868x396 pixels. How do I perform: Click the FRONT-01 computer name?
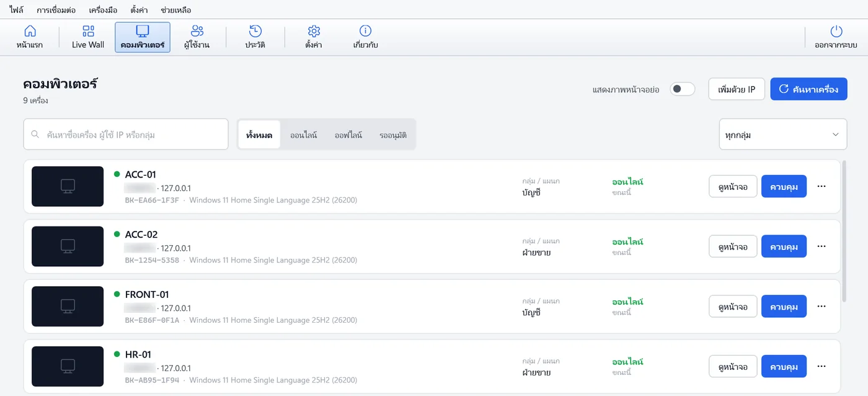(147, 295)
